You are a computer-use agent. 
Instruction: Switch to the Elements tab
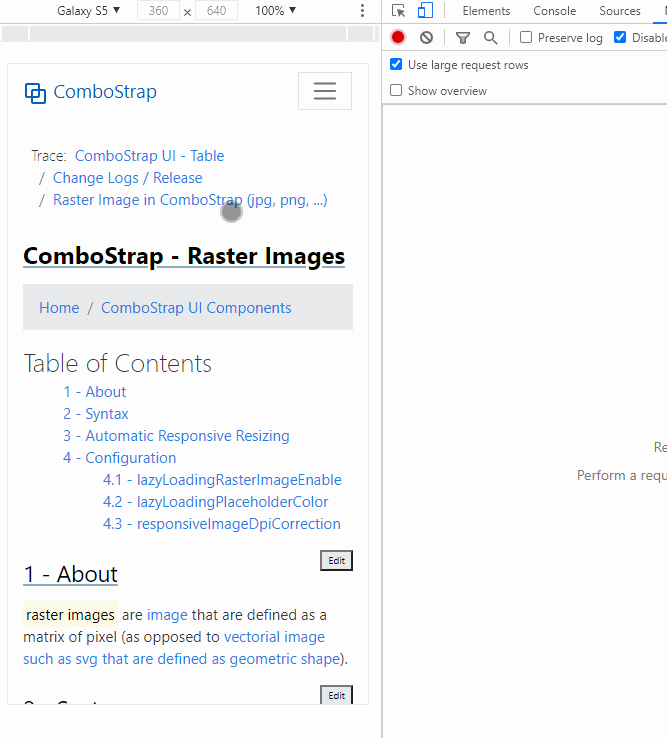[486, 11]
